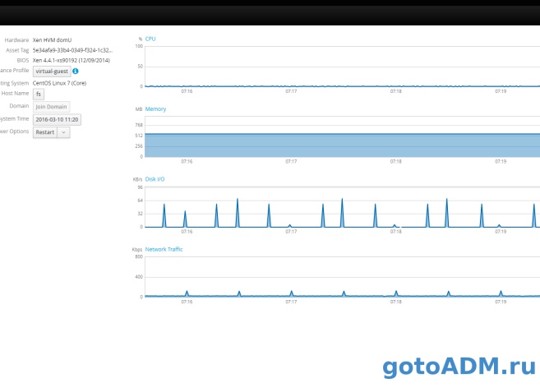The height and width of the screenshot is (392, 540).
Task: Expand the Restart power options dropdown arrow
Action: point(64,132)
